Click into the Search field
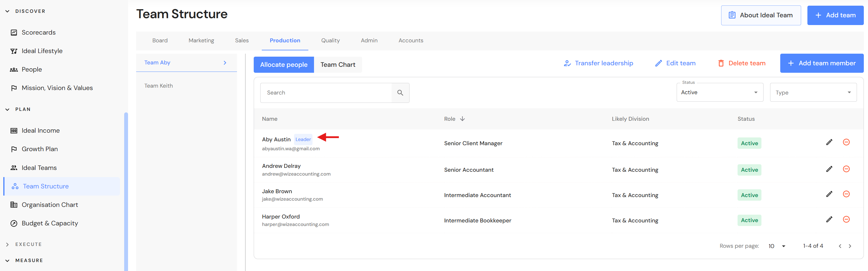 click(x=325, y=93)
